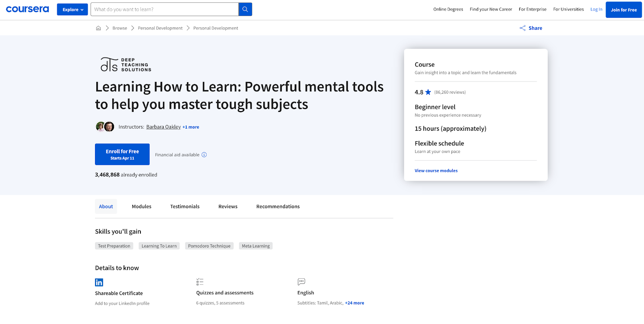644x324 pixels.
Task: Click the Log In link
Action: pos(596,9)
